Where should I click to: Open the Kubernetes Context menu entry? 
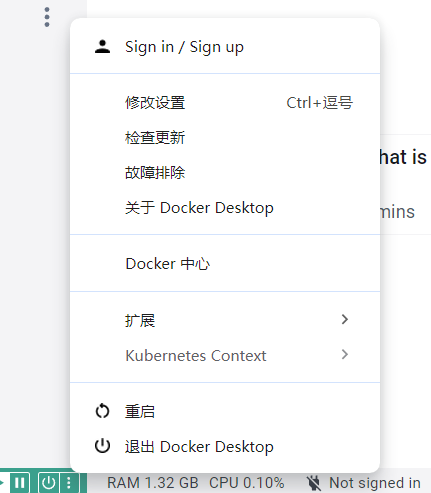[225, 355]
